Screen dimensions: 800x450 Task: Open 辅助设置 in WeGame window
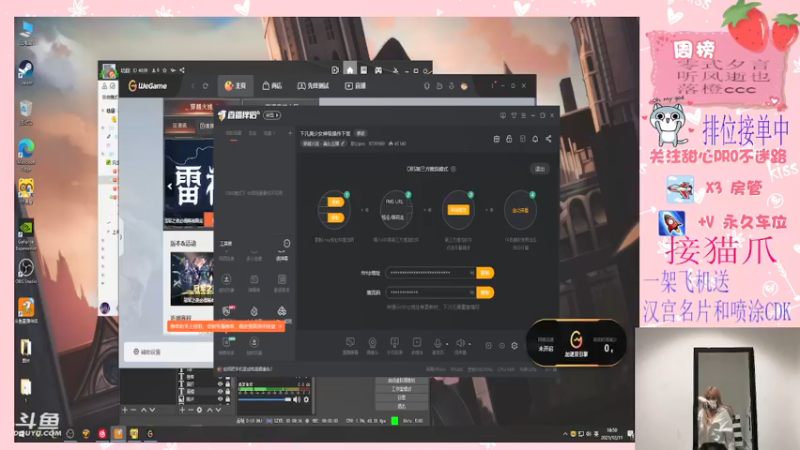147,352
